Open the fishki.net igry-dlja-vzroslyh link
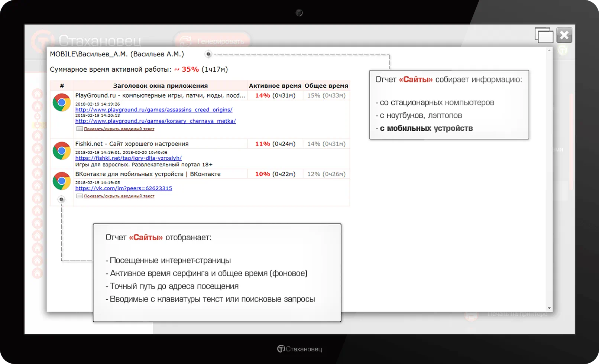 point(129,158)
